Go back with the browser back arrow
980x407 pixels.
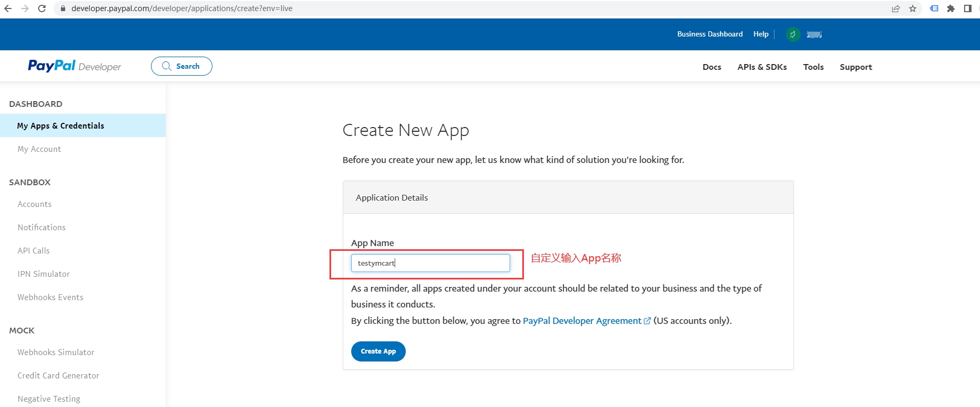8,8
